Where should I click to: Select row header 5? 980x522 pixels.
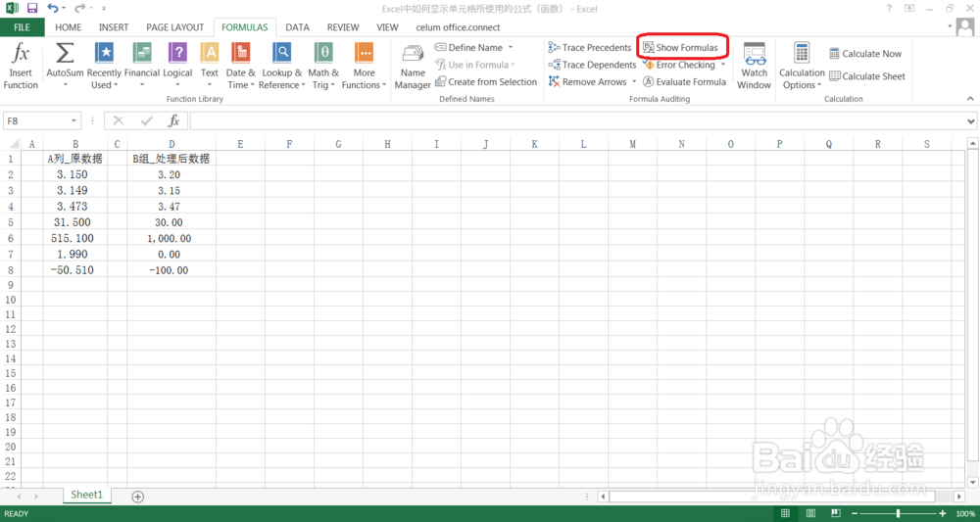[10, 222]
